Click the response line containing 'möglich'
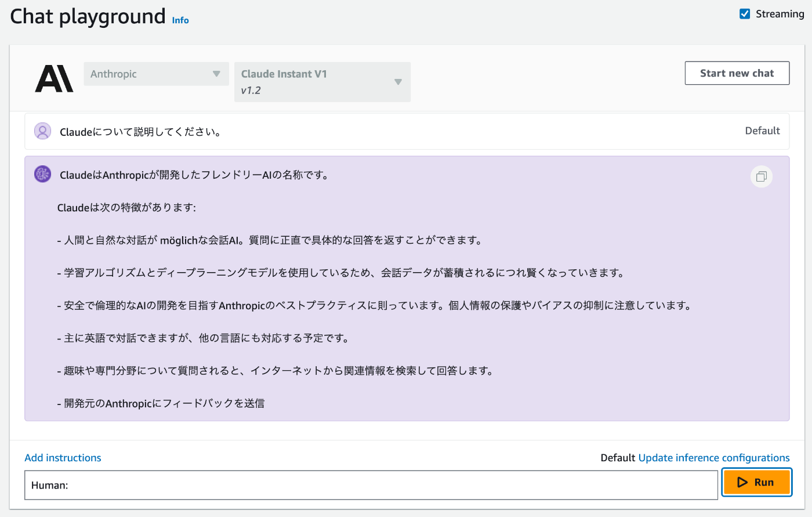The height and width of the screenshot is (517, 812). point(270,240)
